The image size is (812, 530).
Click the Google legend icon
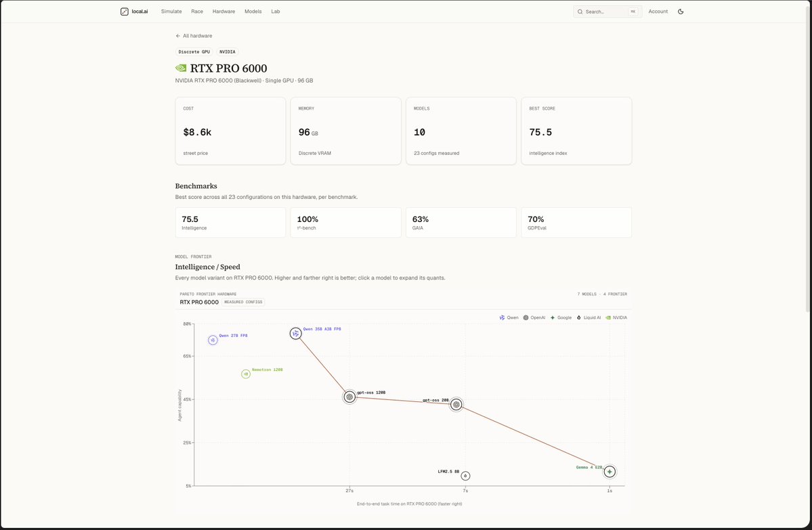click(x=553, y=317)
